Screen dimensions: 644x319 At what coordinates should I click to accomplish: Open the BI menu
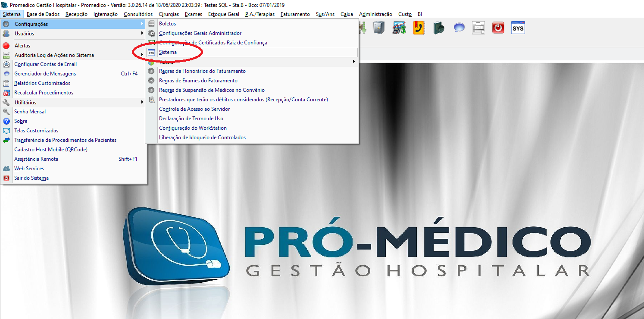click(420, 14)
